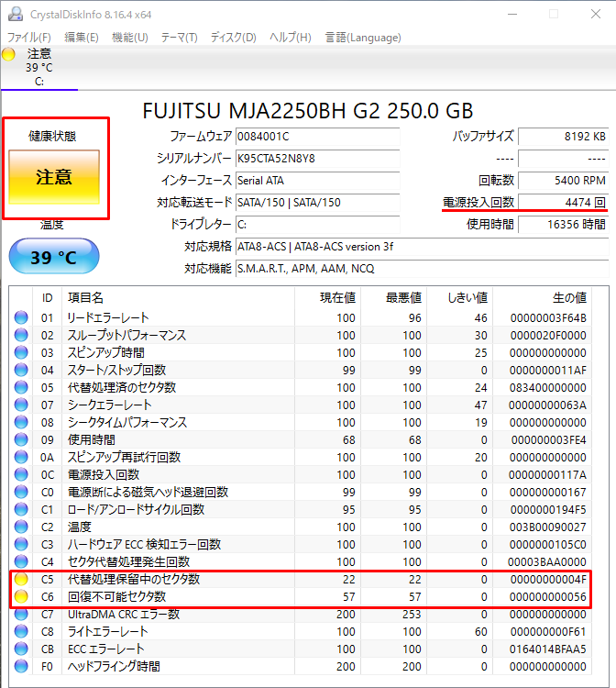Select the ヘッドフライング時間 row
The image size is (616, 688).
[301, 667]
